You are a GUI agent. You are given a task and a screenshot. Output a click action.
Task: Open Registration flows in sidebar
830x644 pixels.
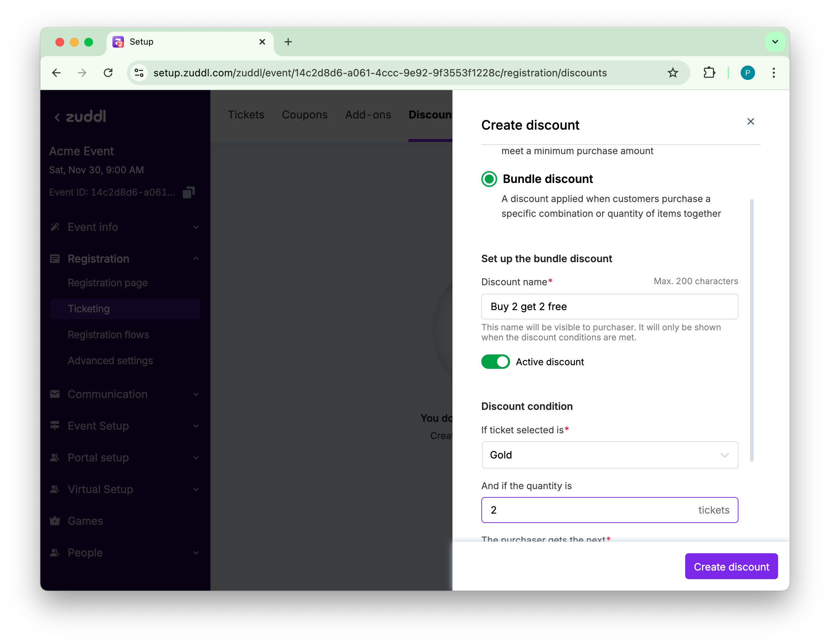click(x=108, y=335)
